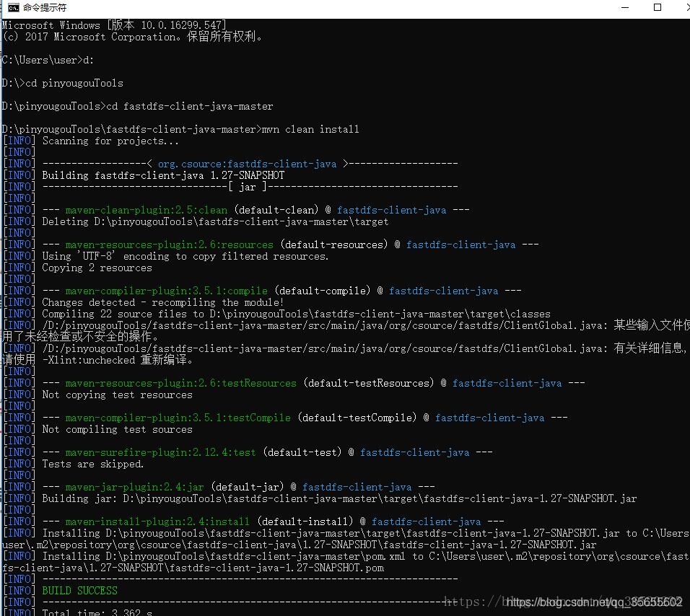Viewport: 690px width, 616px height.
Task: Click the 'C:\Users\user>d:' prompt line
Action: point(48,60)
